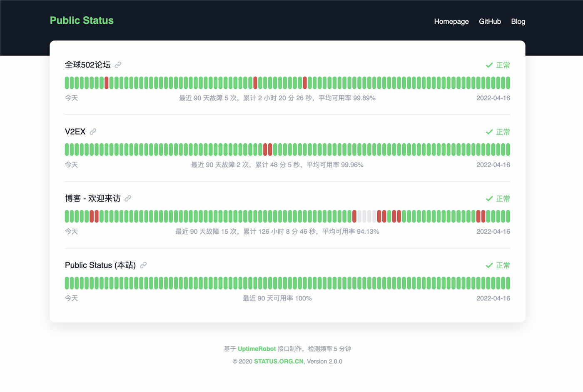Click the link icon beside Public Status (本站)
583x392 pixels.
pos(143,265)
